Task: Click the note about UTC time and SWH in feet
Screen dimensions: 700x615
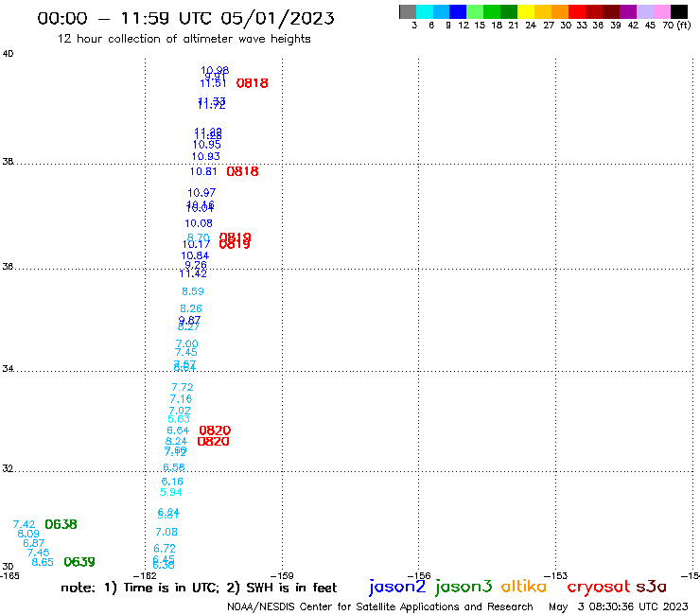Action: tap(199, 588)
